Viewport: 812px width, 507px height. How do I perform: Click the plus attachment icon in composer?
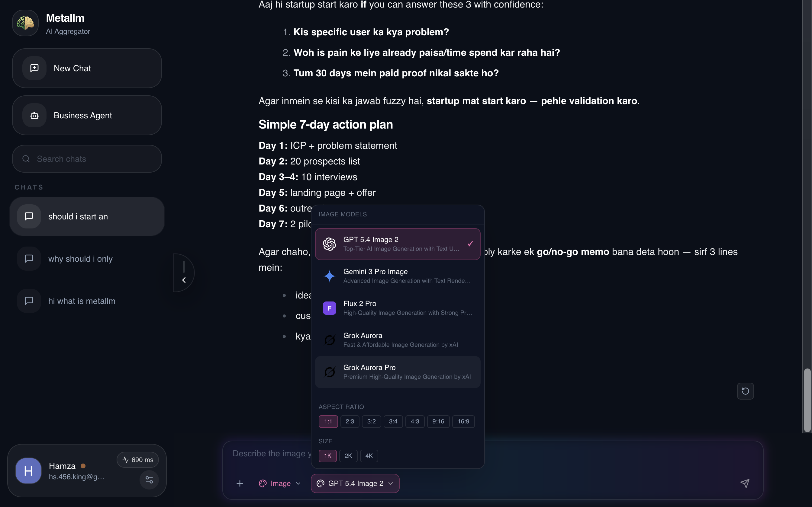(240, 483)
